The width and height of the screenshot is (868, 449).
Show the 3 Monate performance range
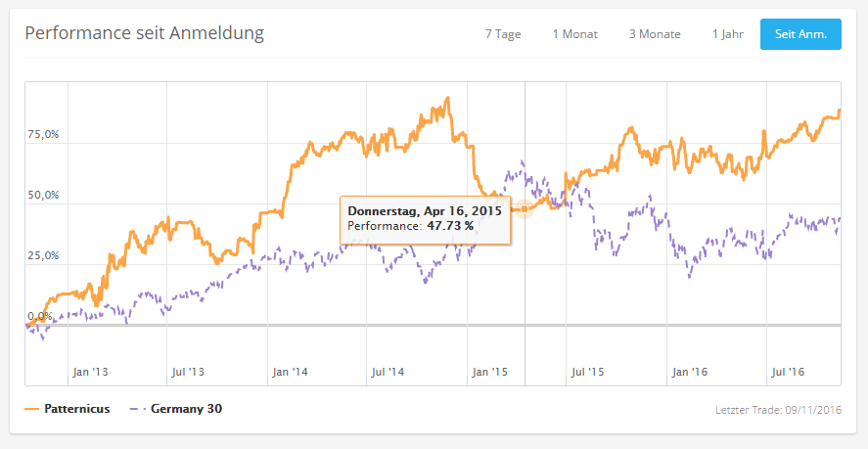[x=655, y=34]
